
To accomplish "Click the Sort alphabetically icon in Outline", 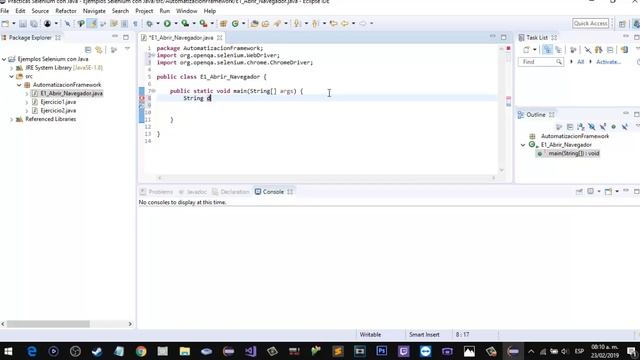I will 580,127.
